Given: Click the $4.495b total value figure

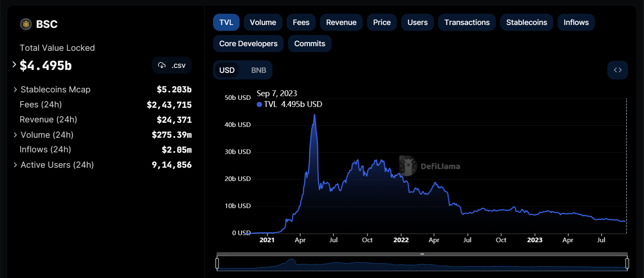Looking at the screenshot, I should click(x=46, y=65).
